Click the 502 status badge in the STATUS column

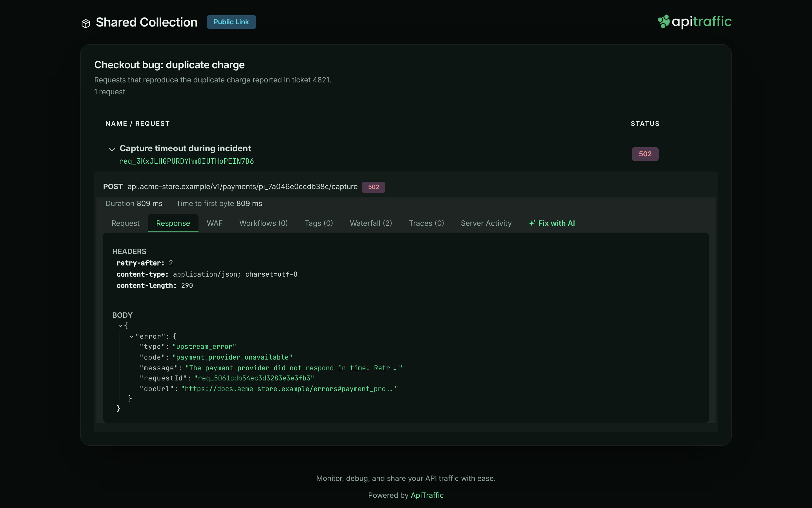pyautogui.click(x=645, y=154)
